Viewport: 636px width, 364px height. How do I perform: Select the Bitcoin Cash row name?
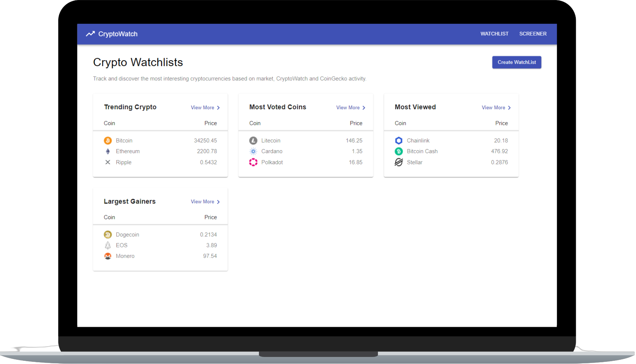[x=422, y=152]
